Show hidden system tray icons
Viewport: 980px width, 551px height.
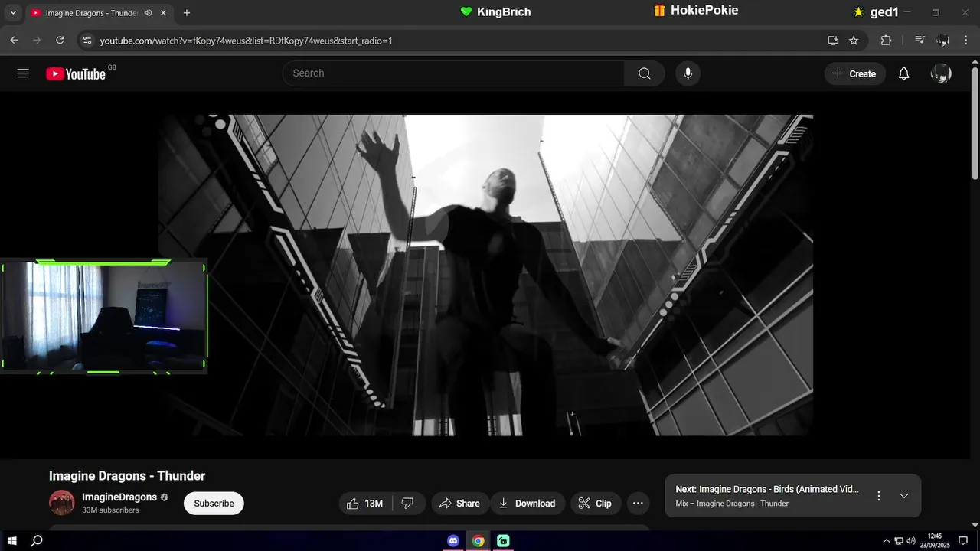[887, 540]
